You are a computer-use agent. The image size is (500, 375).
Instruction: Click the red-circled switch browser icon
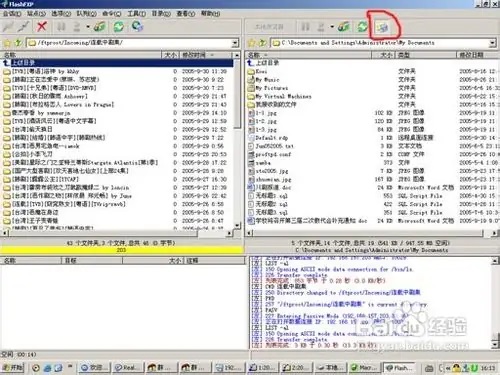tap(382, 27)
